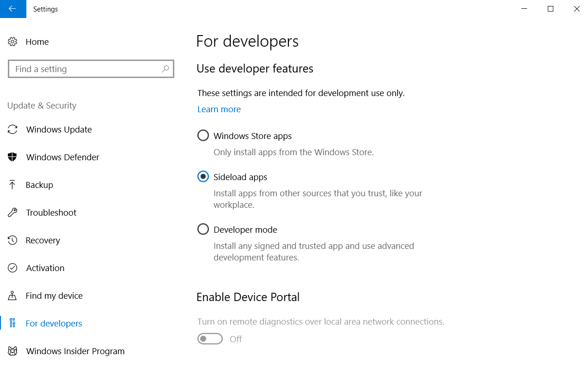The width and height of the screenshot is (588, 368).
Task: Click the Activation checkmark icon
Action: coord(12,268)
